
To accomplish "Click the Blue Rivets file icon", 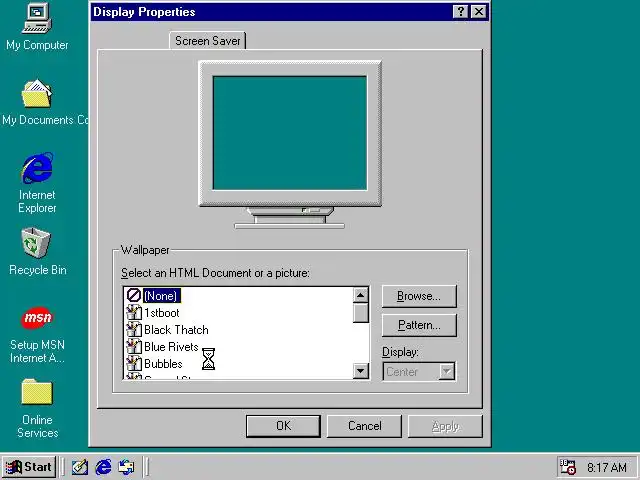I will pos(133,347).
